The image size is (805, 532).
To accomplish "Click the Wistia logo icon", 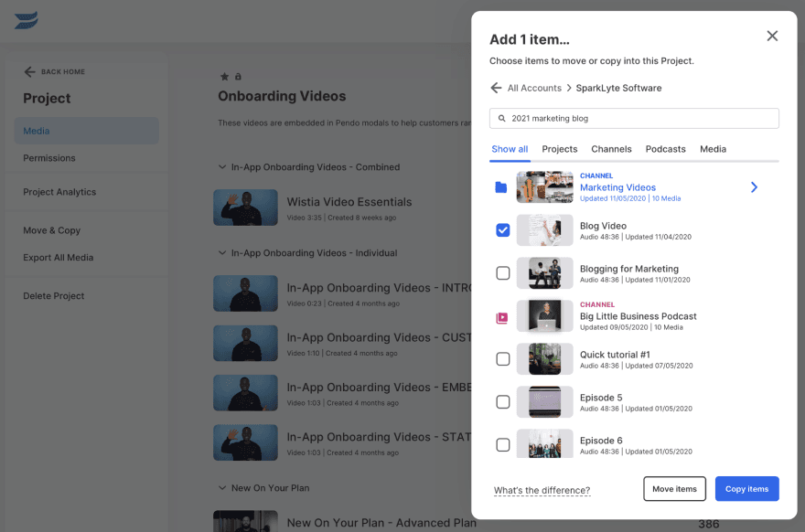I will coord(27,20).
